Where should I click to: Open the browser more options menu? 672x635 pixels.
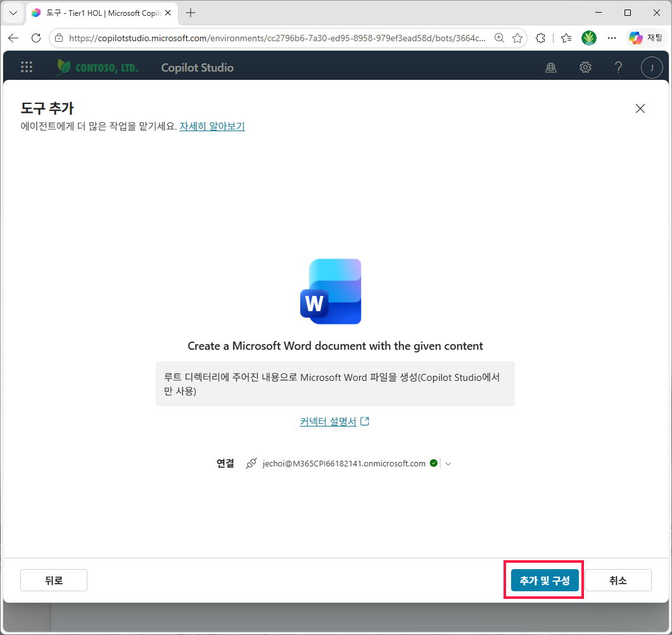[x=612, y=38]
